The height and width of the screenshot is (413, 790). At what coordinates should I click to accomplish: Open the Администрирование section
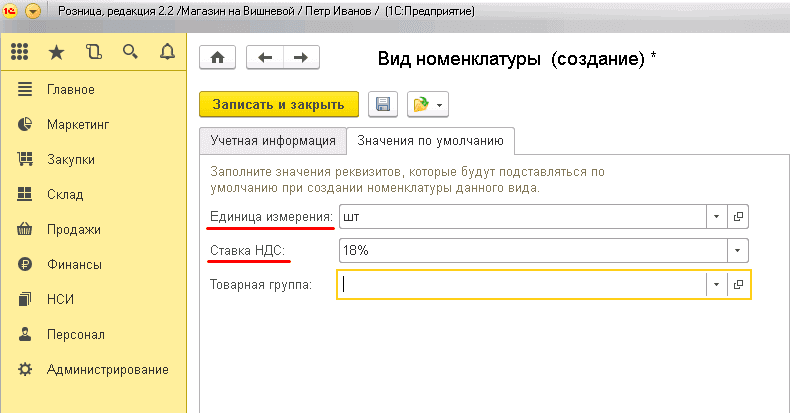[x=107, y=370]
